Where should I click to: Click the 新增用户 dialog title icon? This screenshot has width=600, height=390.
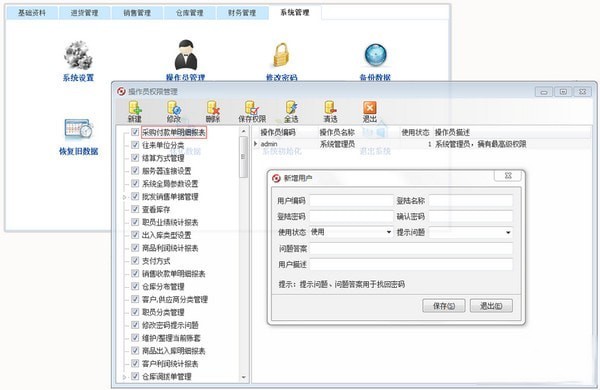coord(276,178)
